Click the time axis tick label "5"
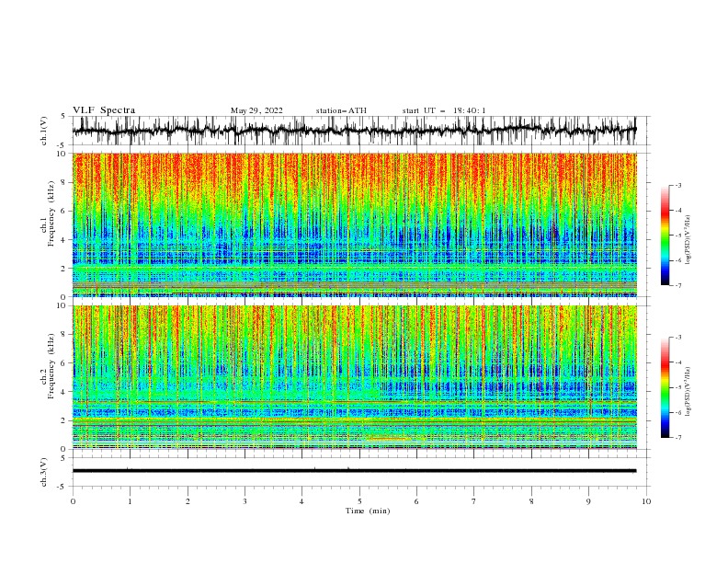 (359, 501)
